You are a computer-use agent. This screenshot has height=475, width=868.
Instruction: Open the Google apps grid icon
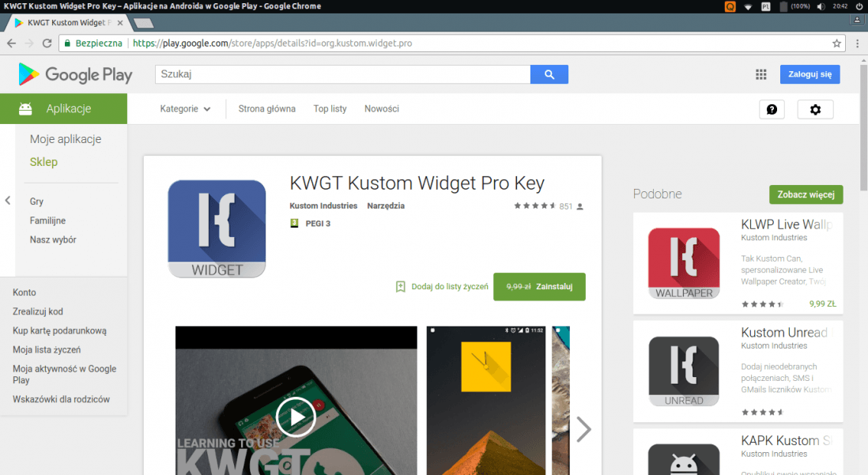pos(761,74)
